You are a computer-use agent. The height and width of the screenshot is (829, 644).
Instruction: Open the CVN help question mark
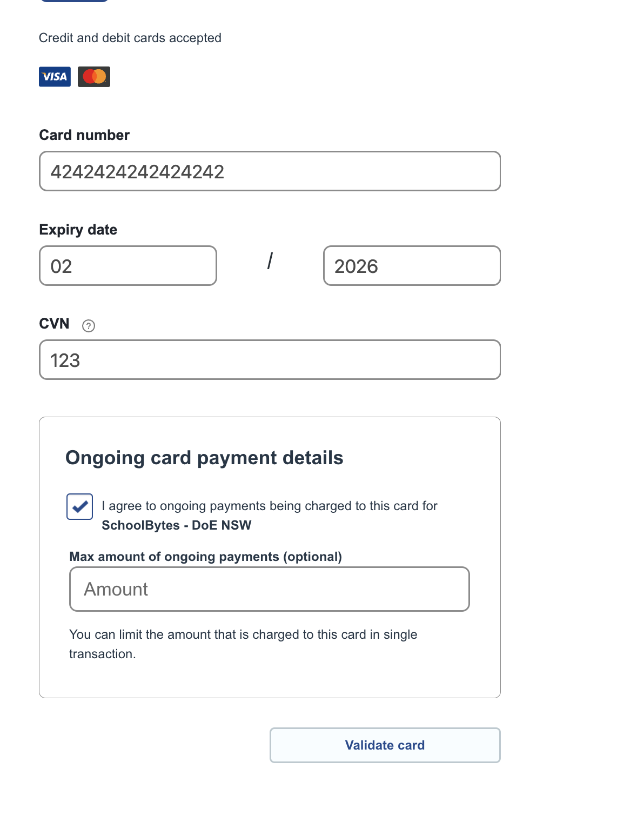[x=89, y=326]
